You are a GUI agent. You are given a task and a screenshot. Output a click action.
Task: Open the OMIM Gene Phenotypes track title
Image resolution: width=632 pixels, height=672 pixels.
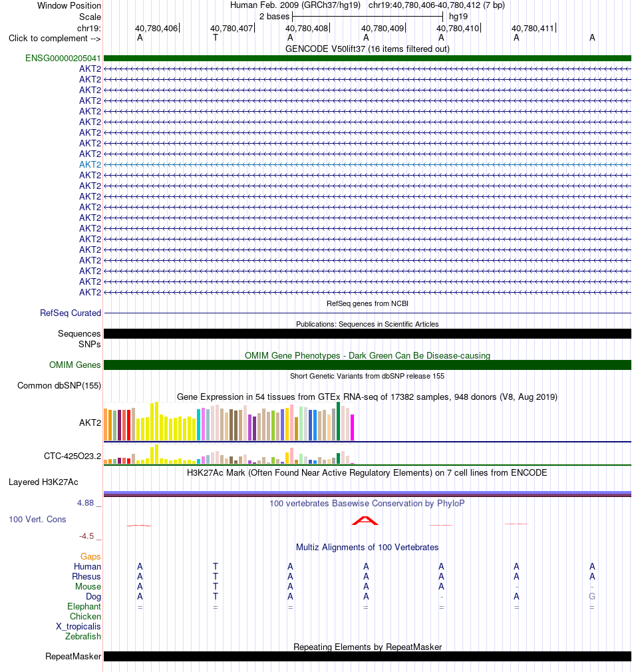[367, 355]
